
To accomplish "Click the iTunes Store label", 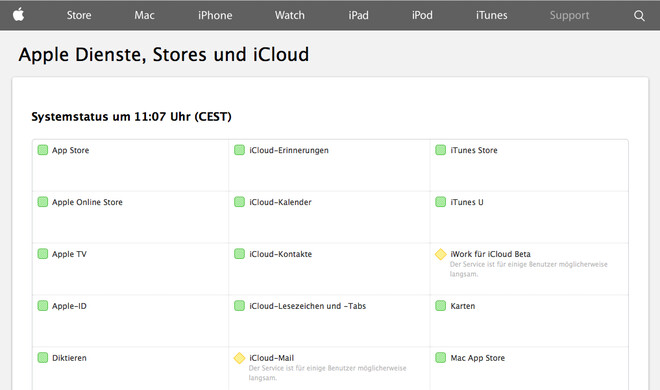I will pos(474,150).
